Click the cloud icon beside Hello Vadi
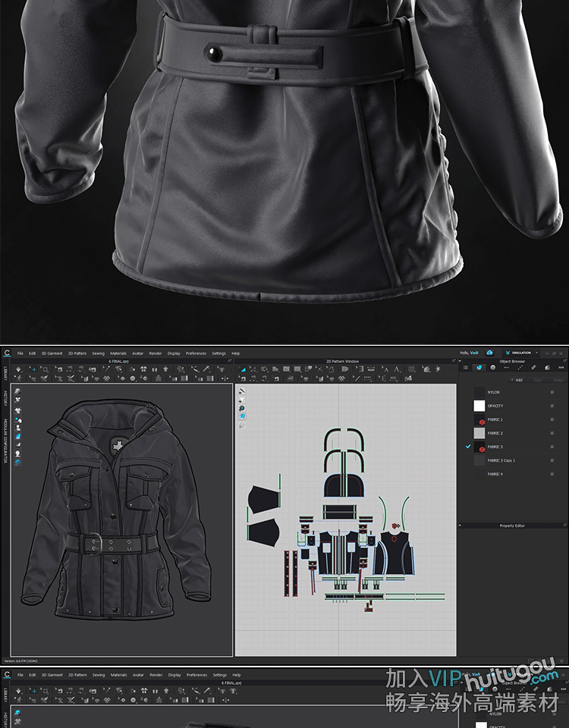The width and height of the screenshot is (569, 728). (x=490, y=353)
